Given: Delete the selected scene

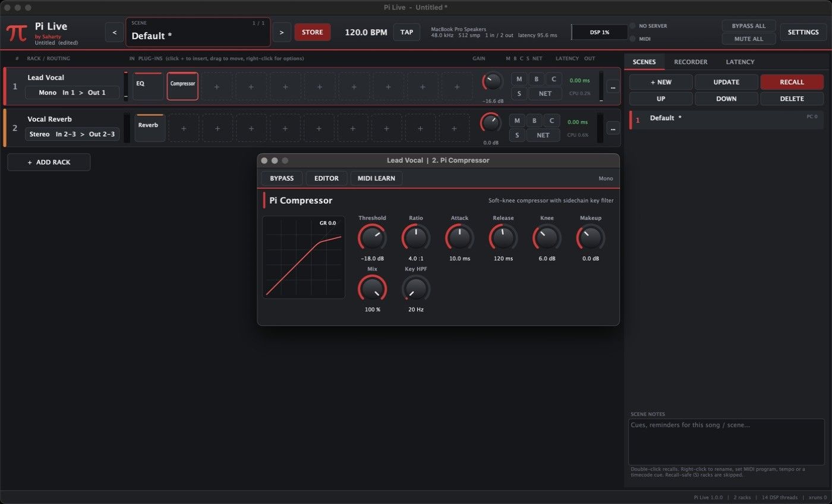Looking at the screenshot, I should [792, 99].
